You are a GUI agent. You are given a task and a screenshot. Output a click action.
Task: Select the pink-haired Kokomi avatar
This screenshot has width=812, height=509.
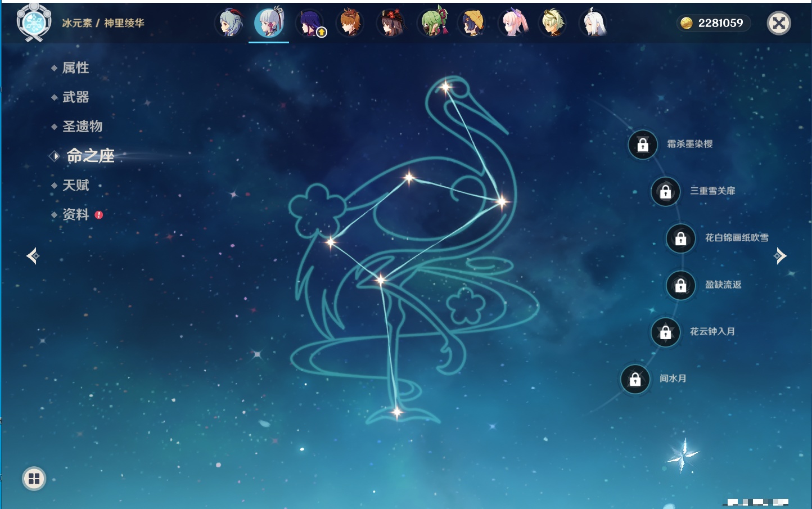coord(513,23)
